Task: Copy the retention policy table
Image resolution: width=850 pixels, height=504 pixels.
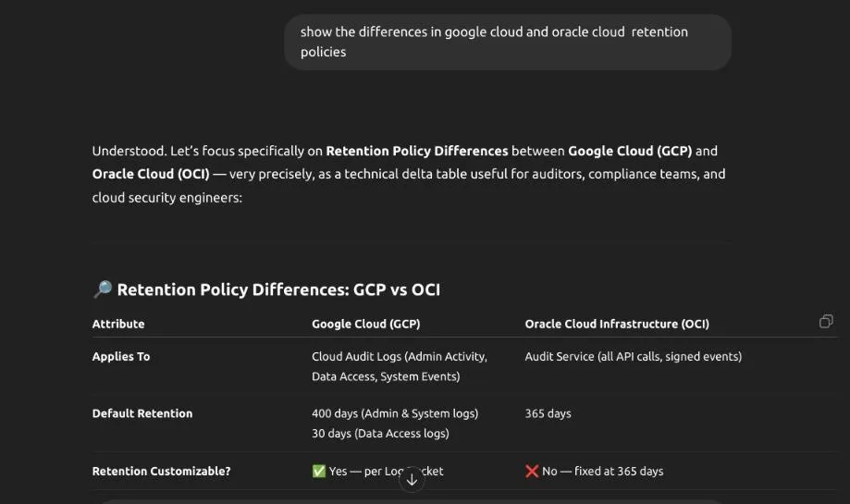Action: (826, 322)
